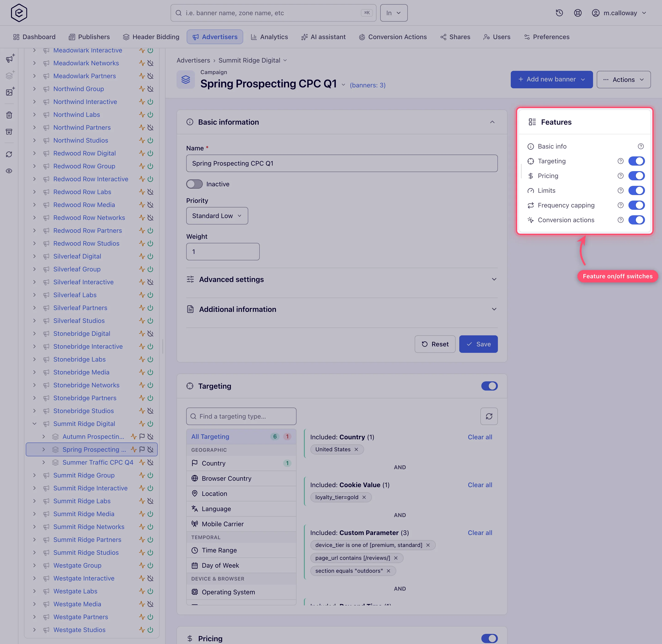Open the Analytics tab

pos(269,37)
